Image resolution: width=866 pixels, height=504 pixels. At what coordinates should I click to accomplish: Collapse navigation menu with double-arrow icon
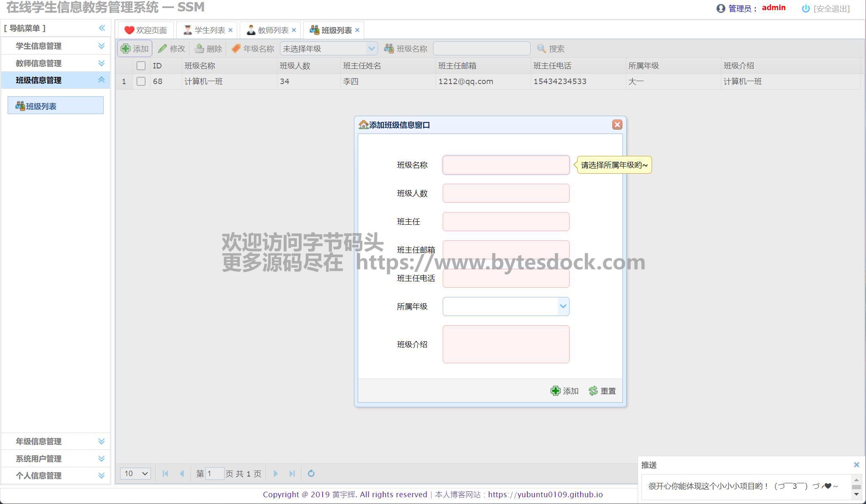click(x=102, y=28)
